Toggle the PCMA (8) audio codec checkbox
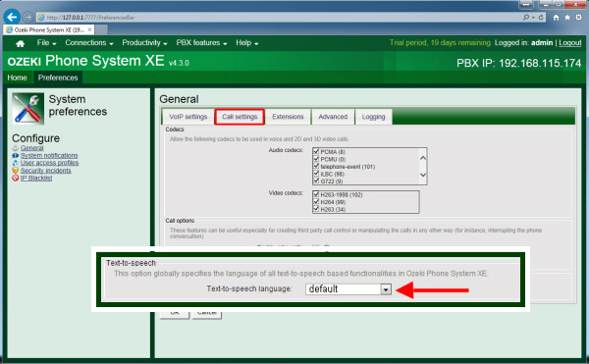The height and width of the screenshot is (364, 589). pos(316,152)
